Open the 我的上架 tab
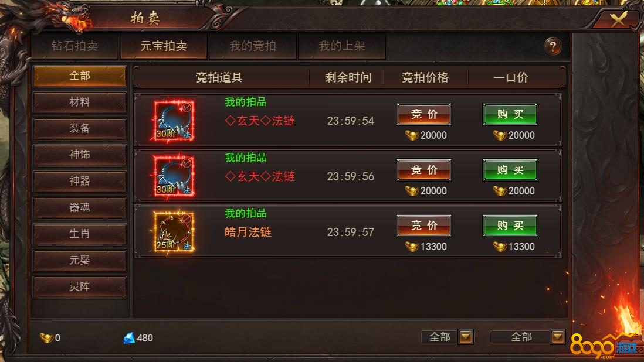The height and width of the screenshot is (362, 644). click(x=342, y=46)
